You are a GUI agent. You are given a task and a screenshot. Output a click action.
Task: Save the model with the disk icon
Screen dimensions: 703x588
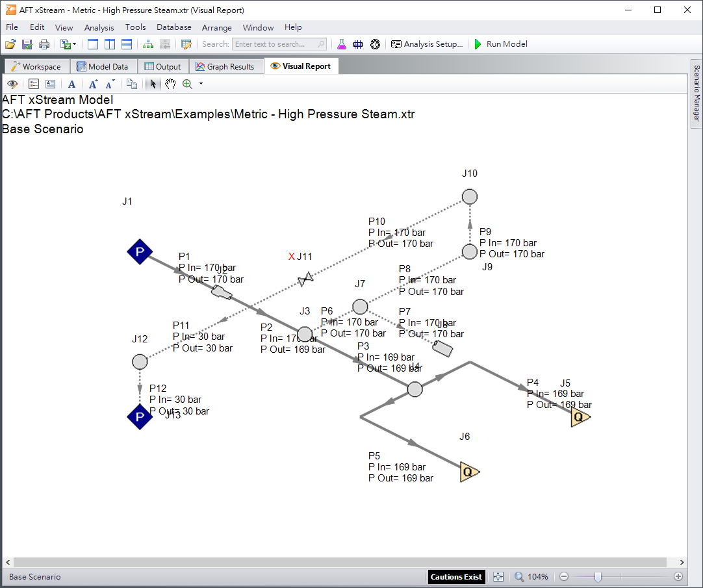coord(27,44)
